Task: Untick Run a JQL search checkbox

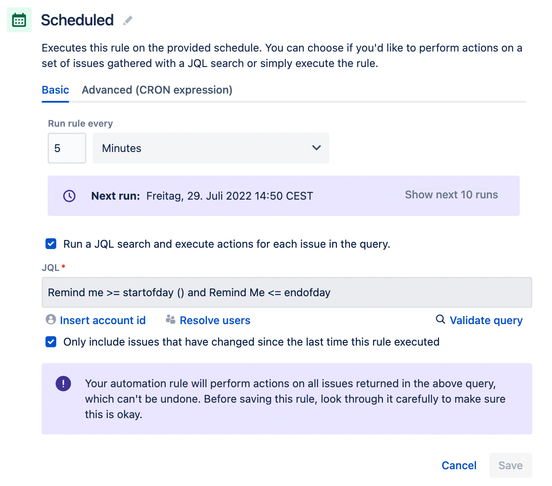Action: [51, 244]
